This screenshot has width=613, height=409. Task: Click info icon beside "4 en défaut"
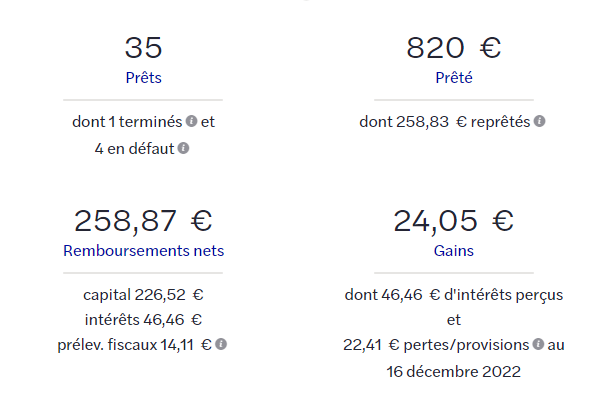click(x=183, y=148)
